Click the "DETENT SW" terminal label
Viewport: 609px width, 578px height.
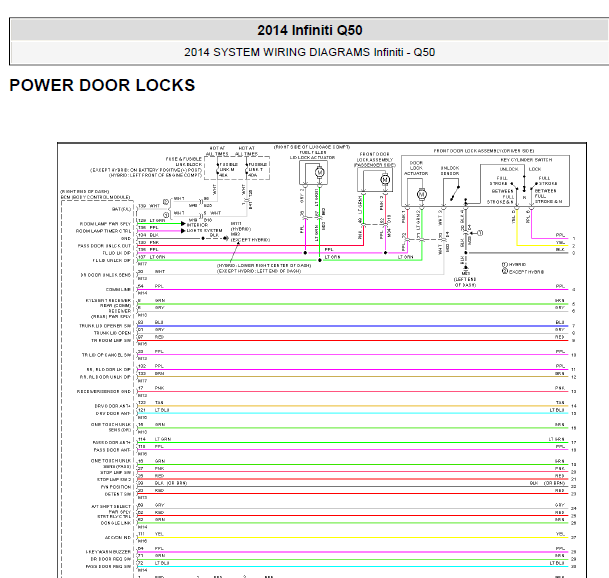(x=118, y=494)
